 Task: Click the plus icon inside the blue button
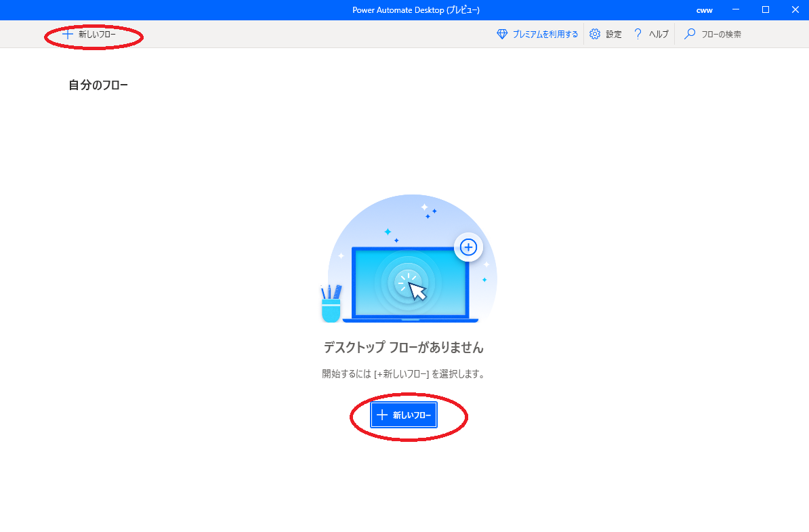382,415
